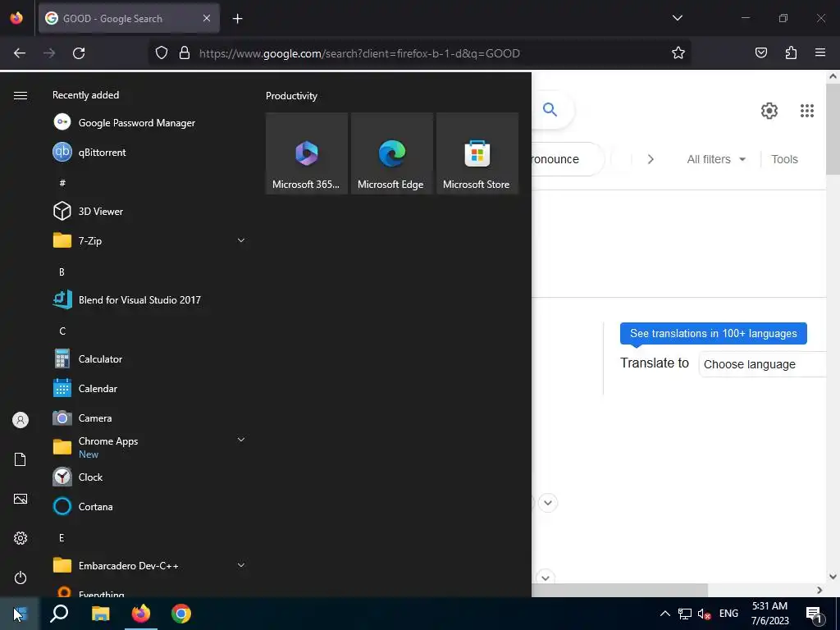This screenshot has height=630, width=840.
Task: Open File Explorer from taskbar
Action: pos(100,614)
